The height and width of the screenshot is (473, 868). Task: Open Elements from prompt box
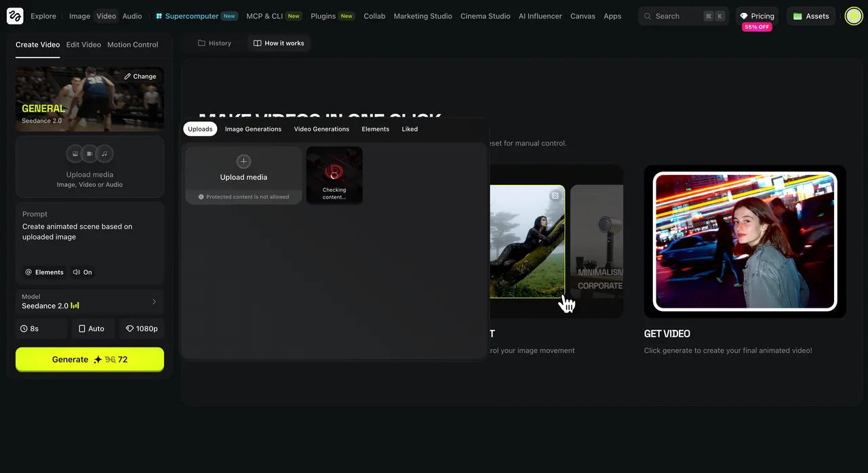(x=44, y=272)
